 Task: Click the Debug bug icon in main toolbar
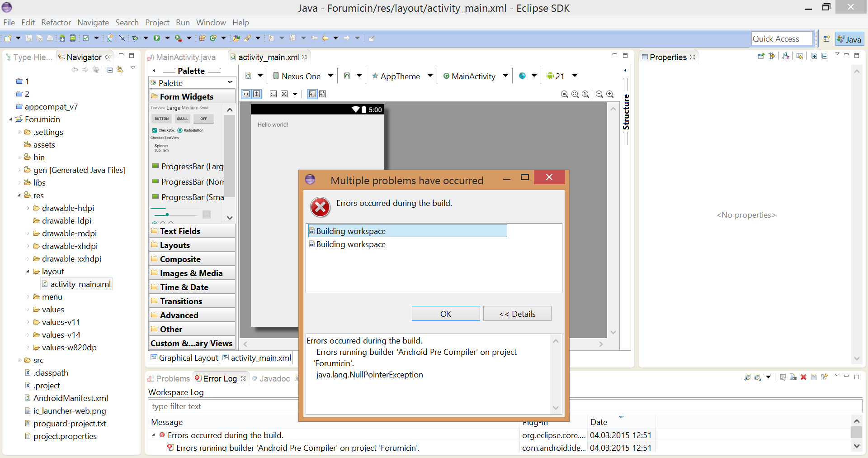tap(135, 38)
